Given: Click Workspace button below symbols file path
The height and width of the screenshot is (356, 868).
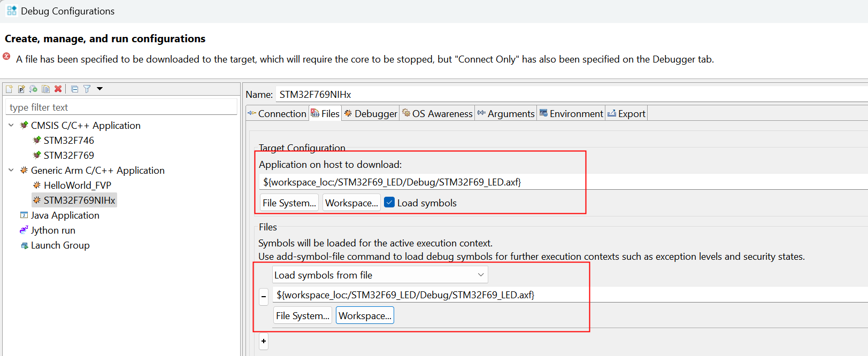Looking at the screenshot, I should click(x=365, y=315).
